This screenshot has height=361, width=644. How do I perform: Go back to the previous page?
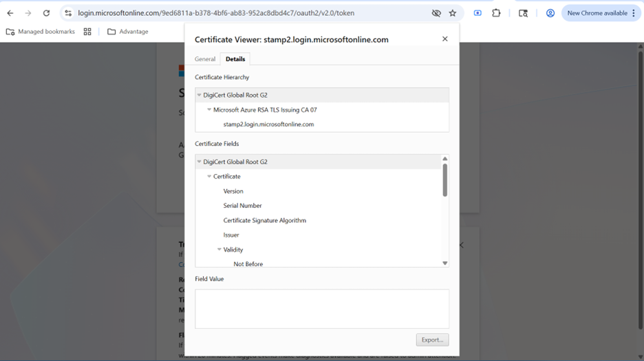pyautogui.click(x=10, y=13)
